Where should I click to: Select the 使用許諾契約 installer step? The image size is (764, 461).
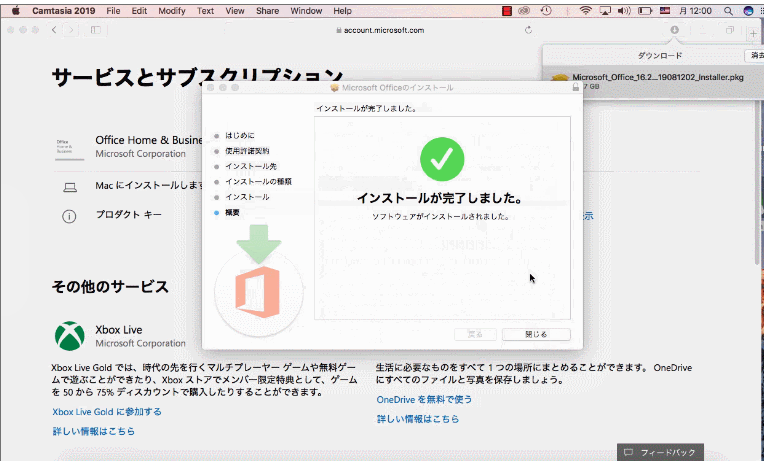(x=247, y=151)
